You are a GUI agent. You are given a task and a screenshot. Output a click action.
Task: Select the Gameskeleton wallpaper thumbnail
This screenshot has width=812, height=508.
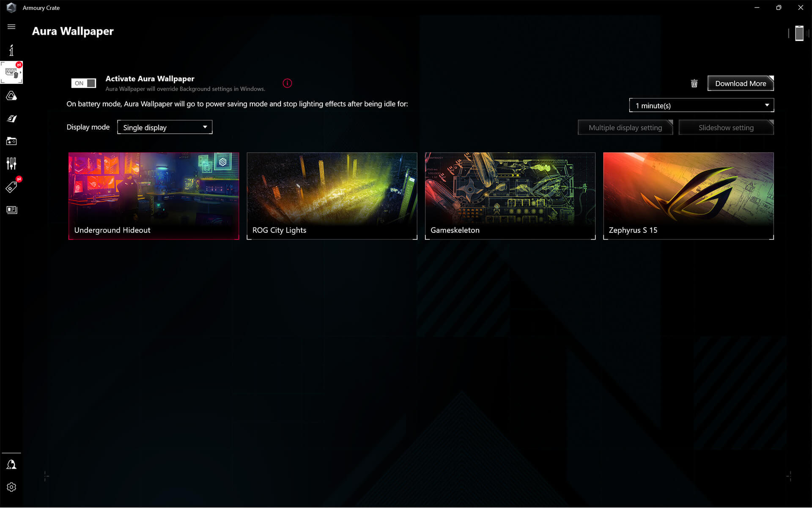pos(510,196)
